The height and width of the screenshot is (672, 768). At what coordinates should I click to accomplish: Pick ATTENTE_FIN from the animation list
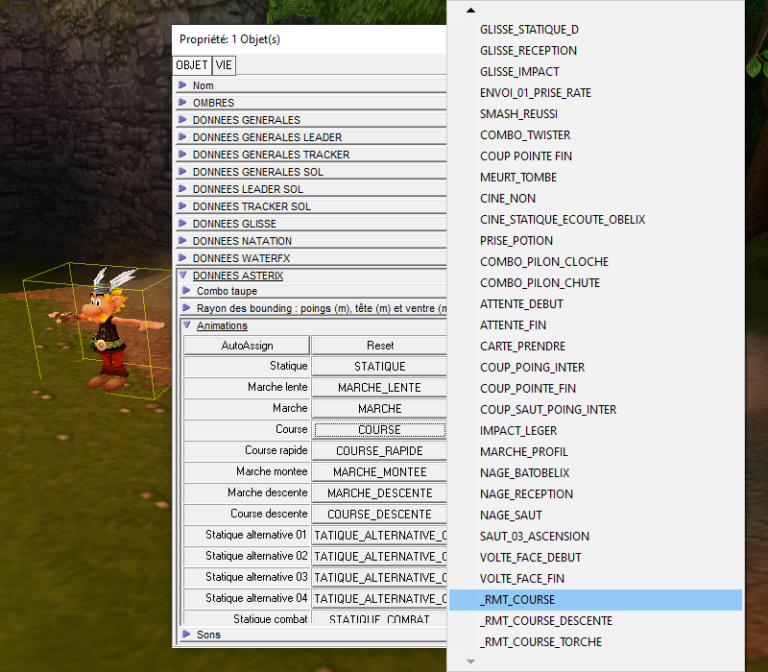click(x=596, y=325)
